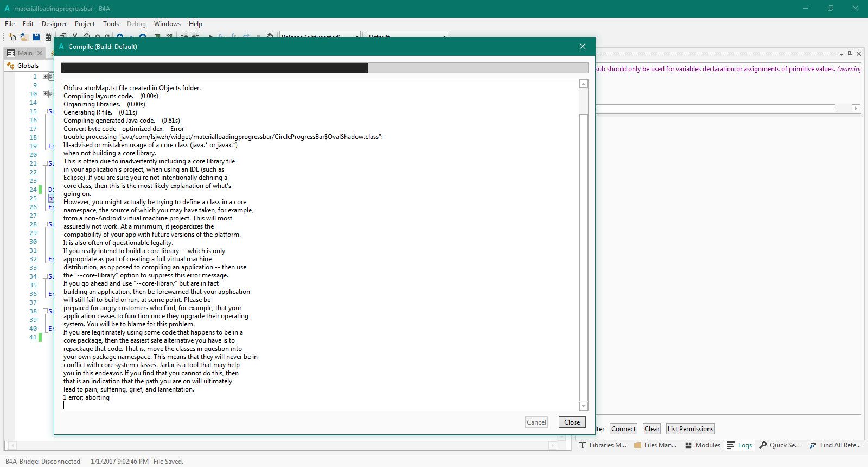Screen dimensions: 868x467
Task: Expand the collapsed region at line 1
Action: click(46, 77)
